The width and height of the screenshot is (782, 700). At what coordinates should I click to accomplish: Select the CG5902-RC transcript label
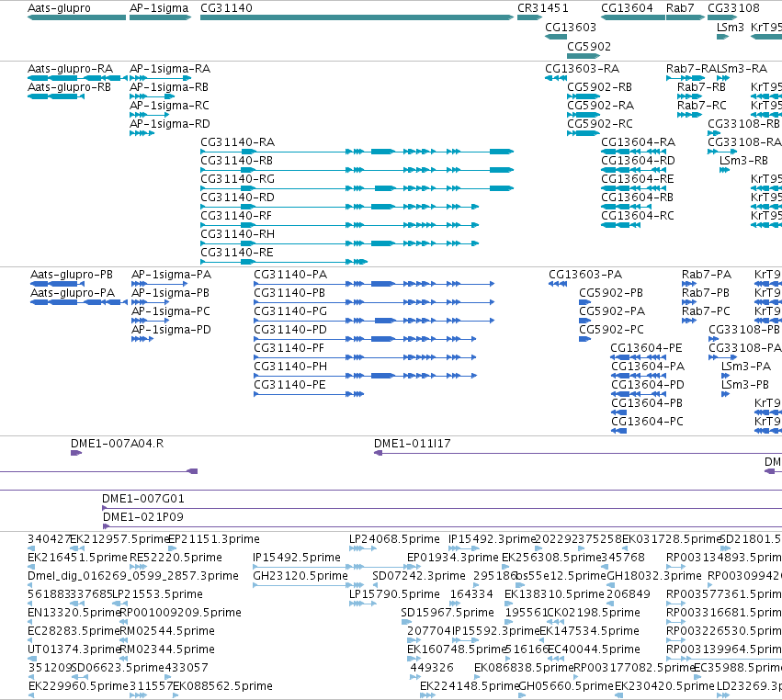pos(600,124)
